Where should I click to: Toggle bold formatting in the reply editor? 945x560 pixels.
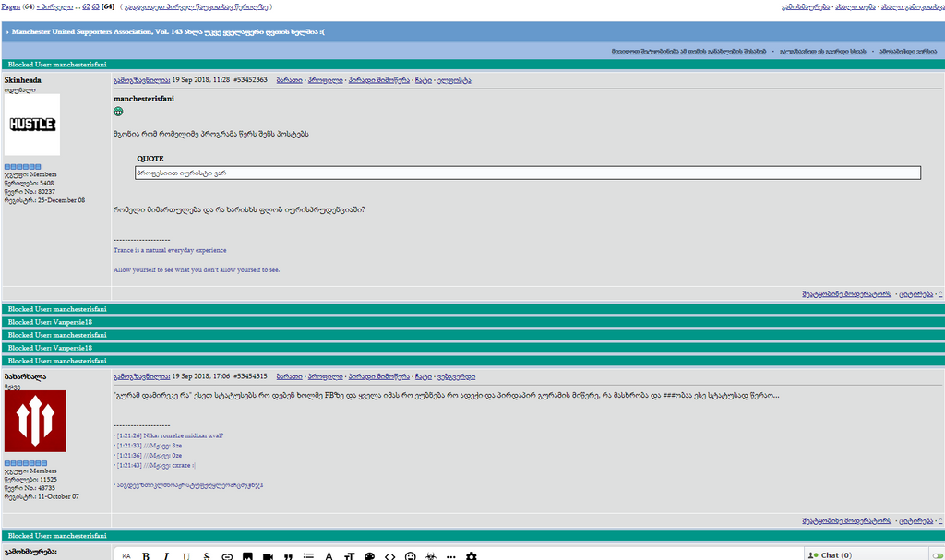pos(146,555)
